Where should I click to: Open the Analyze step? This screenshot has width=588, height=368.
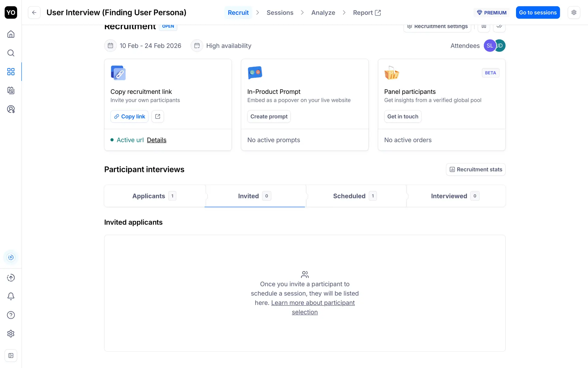323,13
